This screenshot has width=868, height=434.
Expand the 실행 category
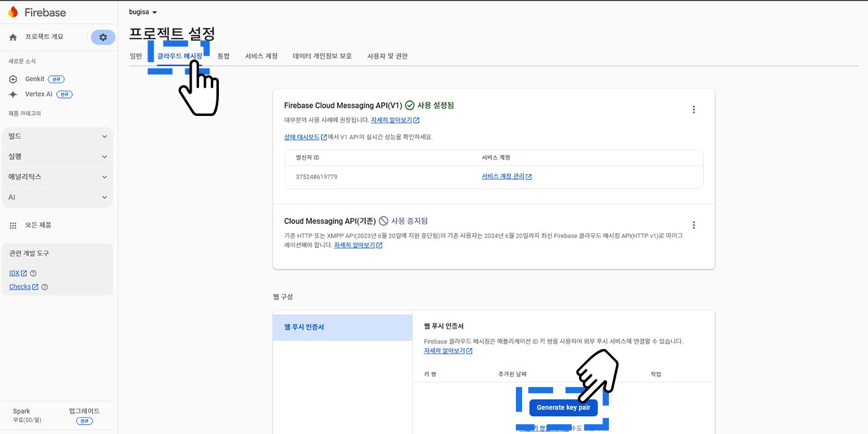click(x=58, y=157)
